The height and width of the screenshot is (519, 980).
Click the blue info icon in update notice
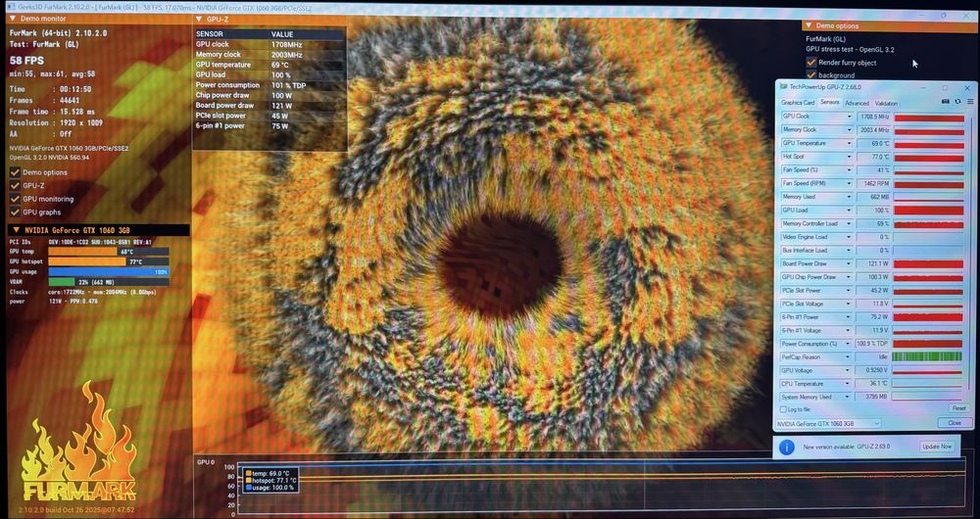[787, 448]
